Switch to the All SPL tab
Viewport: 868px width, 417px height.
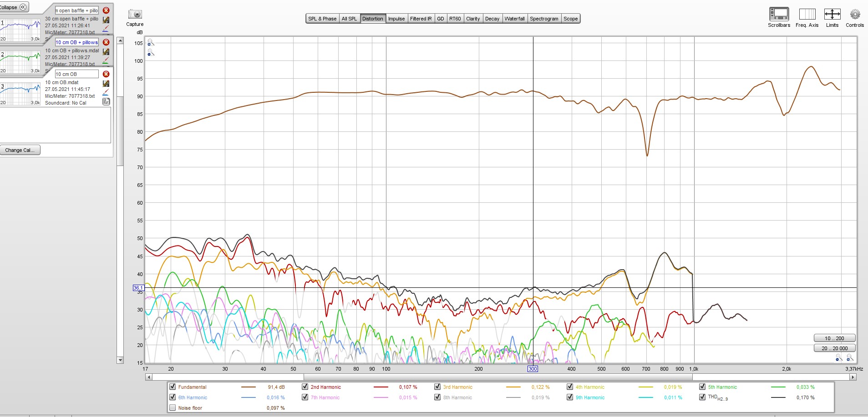pos(349,19)
